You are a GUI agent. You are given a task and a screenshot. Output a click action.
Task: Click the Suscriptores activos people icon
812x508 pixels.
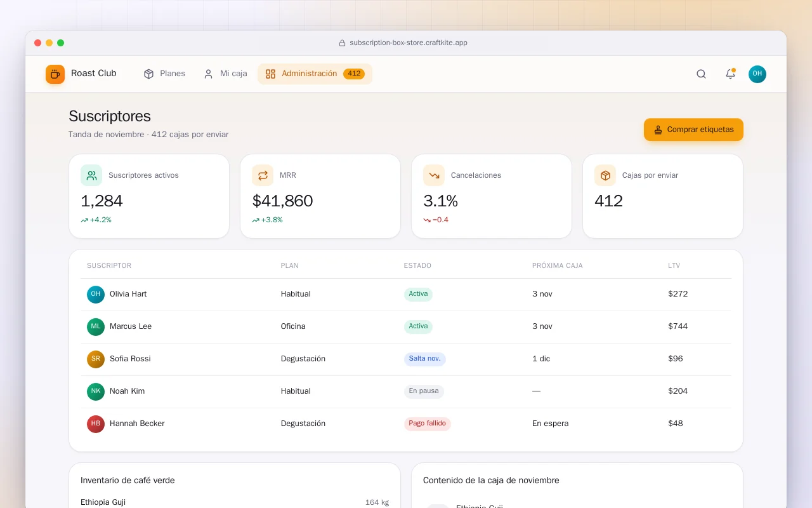click(91, 175)
